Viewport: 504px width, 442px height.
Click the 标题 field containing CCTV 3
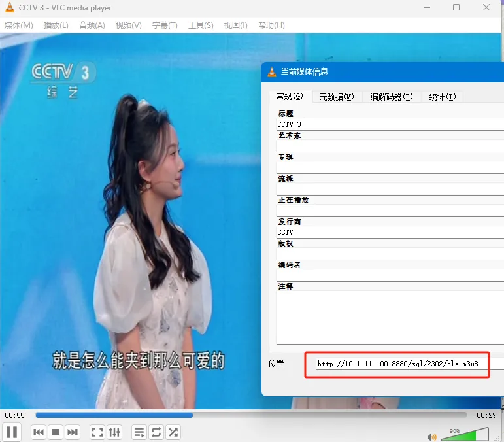pyautogui.click(x=389, y=124)
